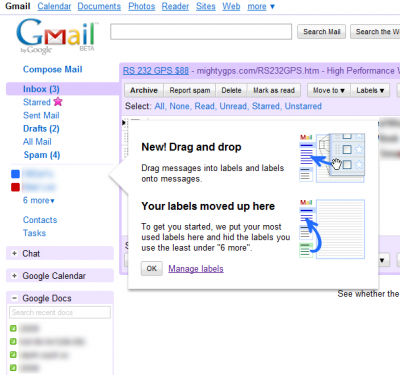The height and width of the screenshot is (375, 400).
Task: Click the drag and drop illustration
Action: coord(332,158)
